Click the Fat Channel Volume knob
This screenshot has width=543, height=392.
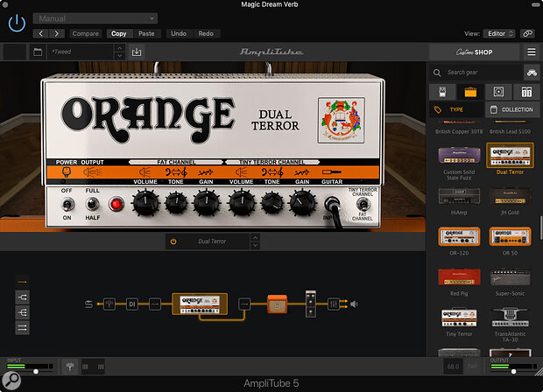[145, 203]
